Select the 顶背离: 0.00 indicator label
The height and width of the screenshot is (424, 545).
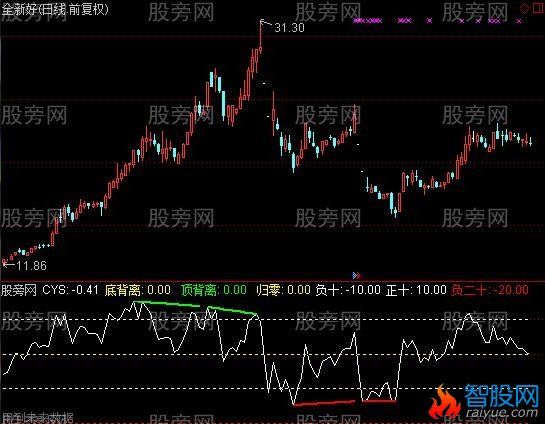pyautogui.click(x=214, y=290)
